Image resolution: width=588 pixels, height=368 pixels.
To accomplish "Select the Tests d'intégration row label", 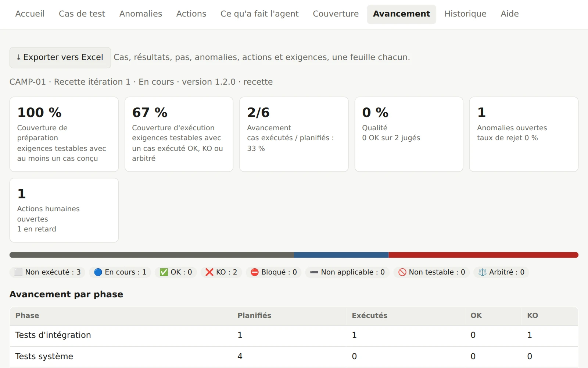I will click(x=53, y=335).
